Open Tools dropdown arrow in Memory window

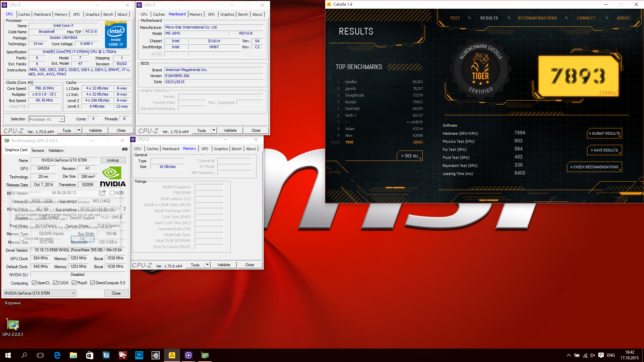click(x=208, y=265)
